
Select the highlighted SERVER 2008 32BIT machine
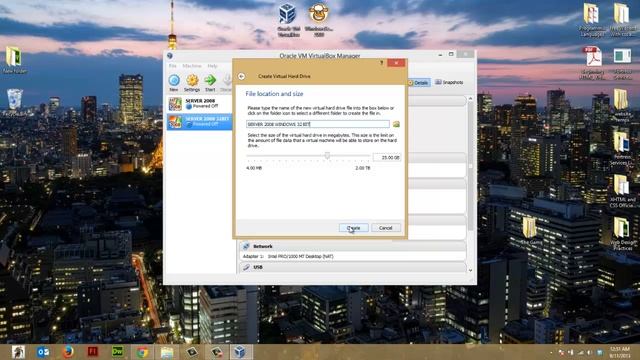199,121
